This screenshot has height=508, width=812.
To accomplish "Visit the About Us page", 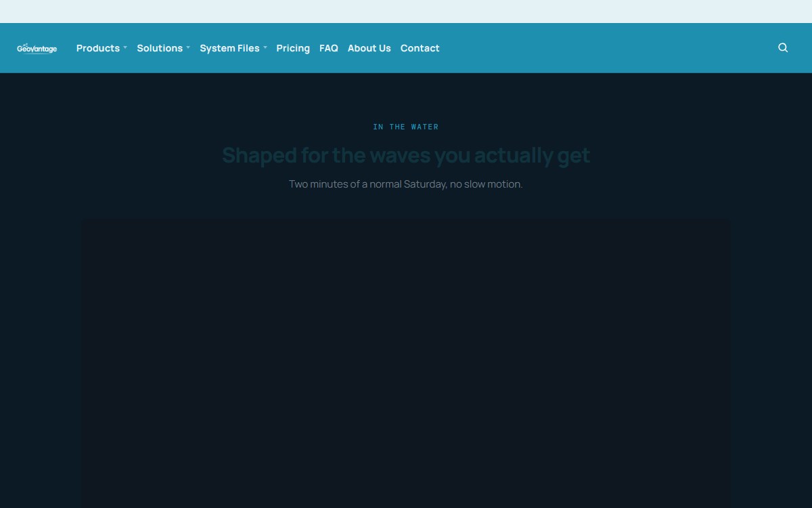I will pos(369,48).
